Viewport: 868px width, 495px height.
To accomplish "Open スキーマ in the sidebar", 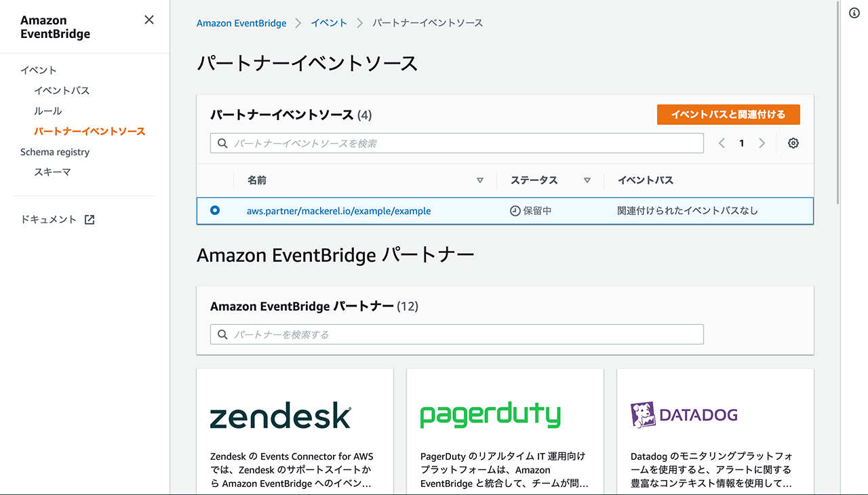I will [52, 172].
